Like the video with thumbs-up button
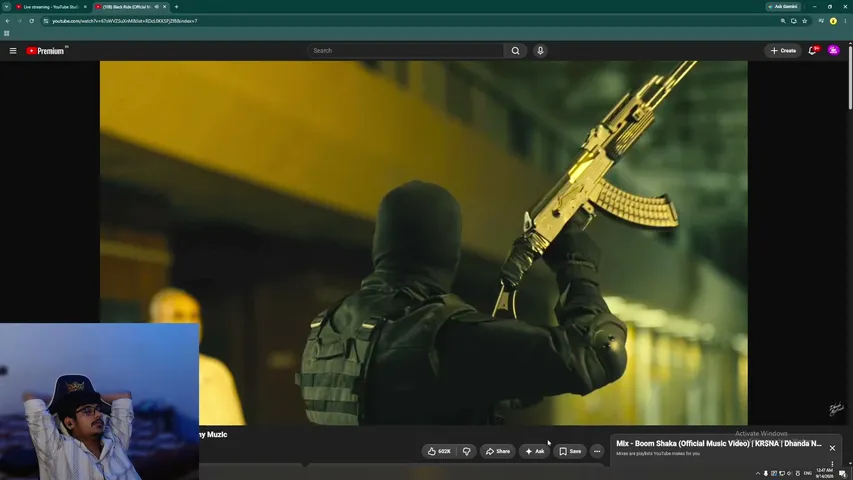 tap(440, 451)
